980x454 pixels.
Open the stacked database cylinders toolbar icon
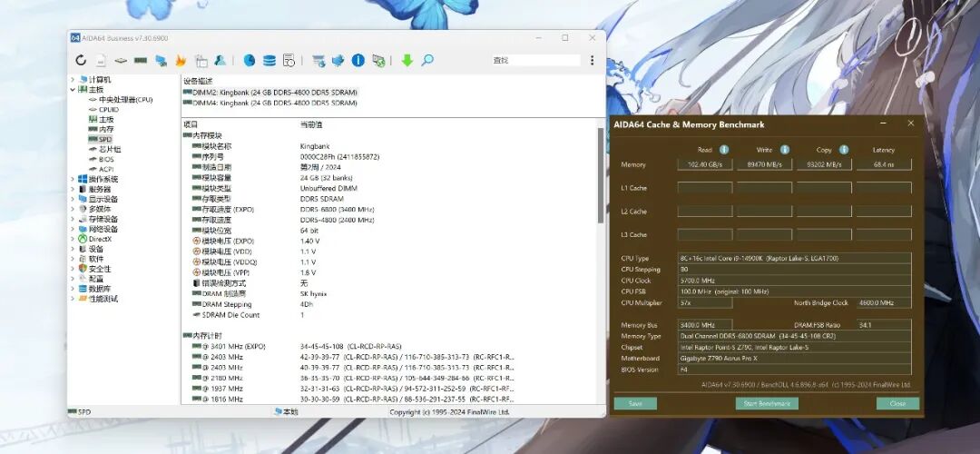pyautogui.click(x=269, y=61)
